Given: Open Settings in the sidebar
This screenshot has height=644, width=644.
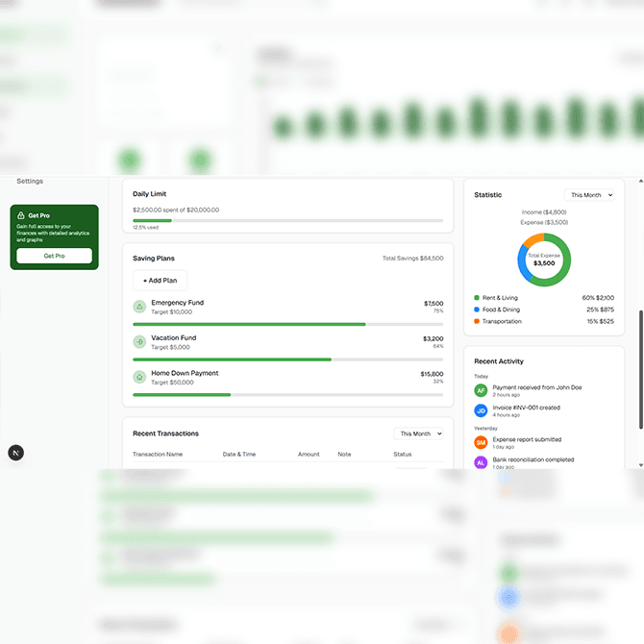Looking at the screenshot, I should pyautogui.click(x=30, y=181).
